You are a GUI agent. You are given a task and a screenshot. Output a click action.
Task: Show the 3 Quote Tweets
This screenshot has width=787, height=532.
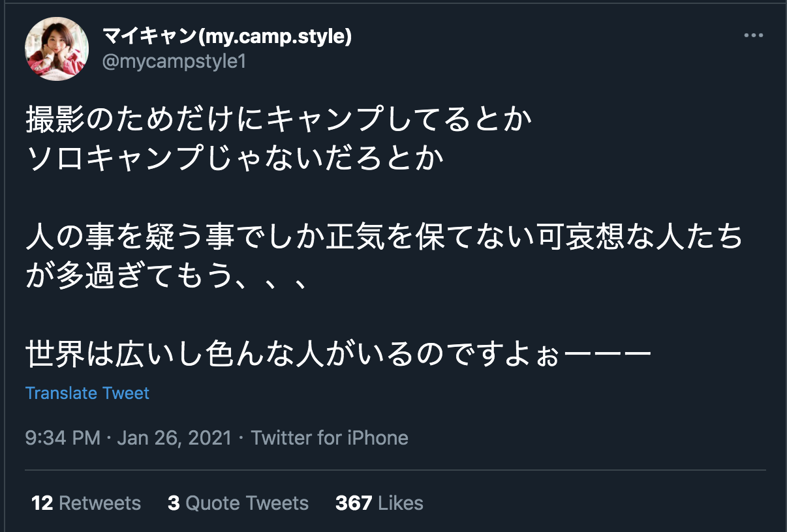point(238,503)
